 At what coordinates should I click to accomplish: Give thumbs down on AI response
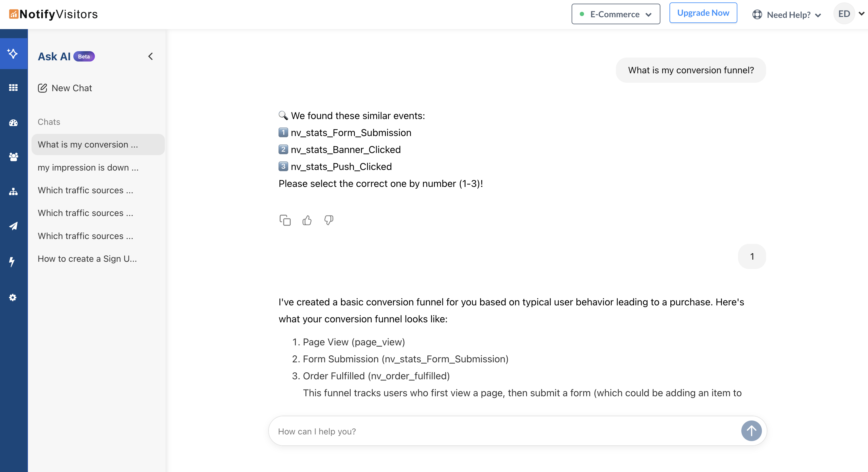click(329, 220)
